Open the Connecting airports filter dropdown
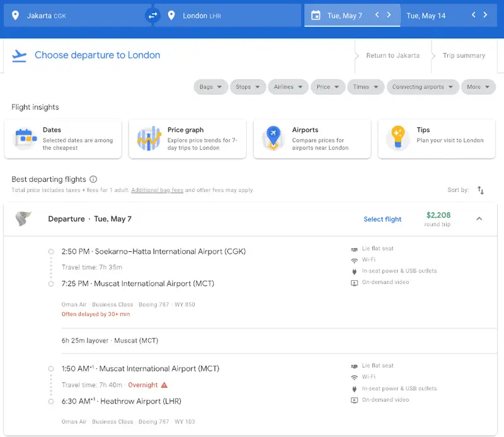This screenshot has width=504, height=437. coord(423,87)
